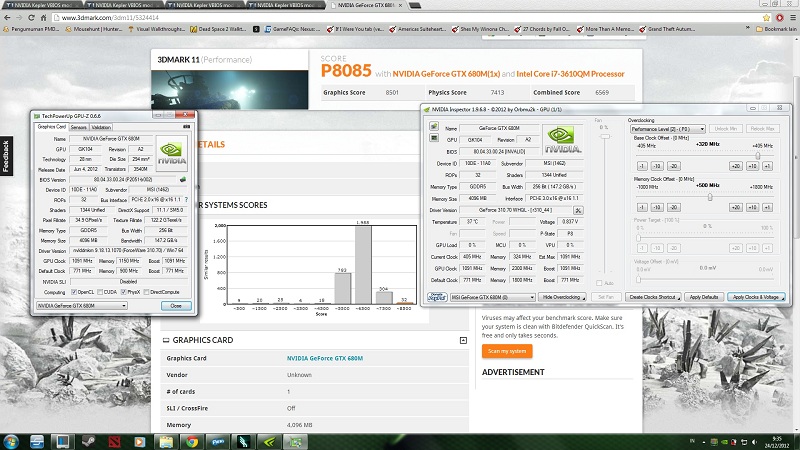Screen dimensions: 800x450
Task: Open driver profile settings wrench icon
Action: (x=578, y=210)
